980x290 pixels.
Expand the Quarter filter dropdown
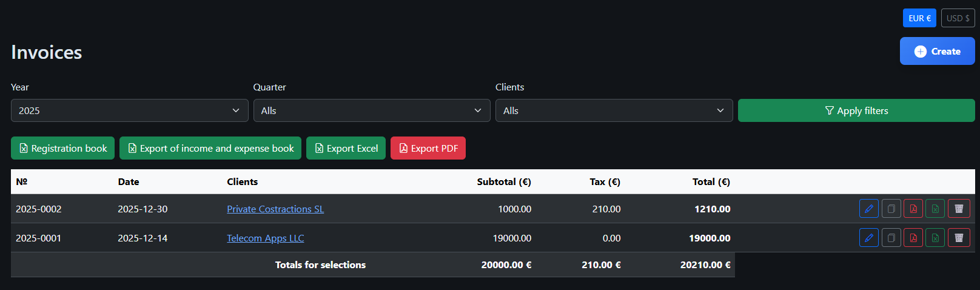coord(371,110)
